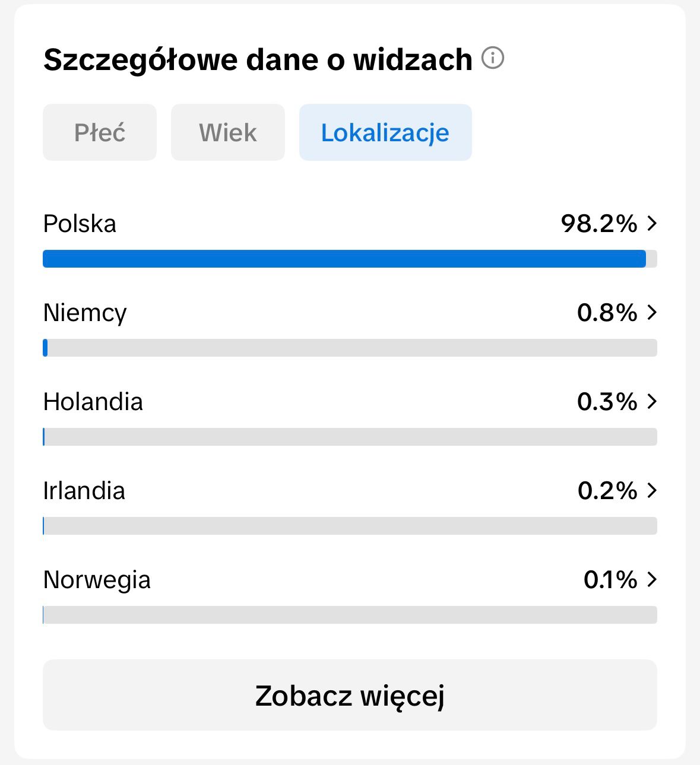Click the Zobacz więcej button
Image resolution: width=700 pixels, height=765 pixels.
(350, 695)
